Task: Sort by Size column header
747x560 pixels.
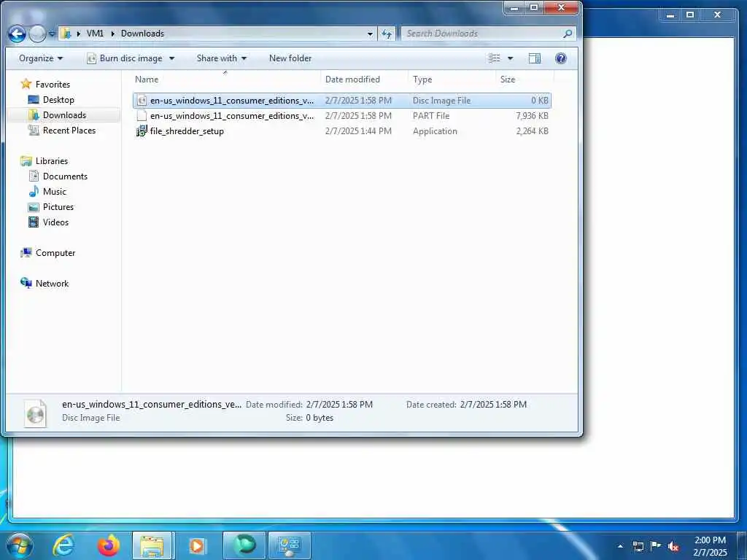Action: coord(525,79)
